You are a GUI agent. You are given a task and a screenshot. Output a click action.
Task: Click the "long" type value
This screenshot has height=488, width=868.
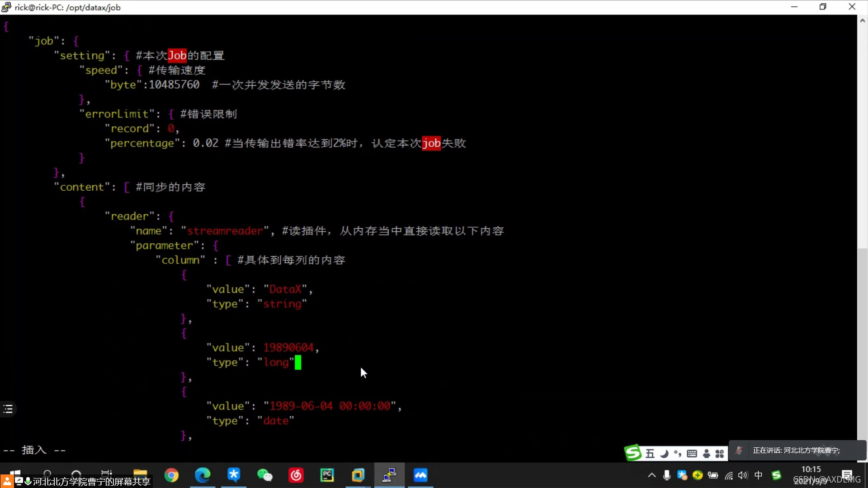click(x=276, y=362)
